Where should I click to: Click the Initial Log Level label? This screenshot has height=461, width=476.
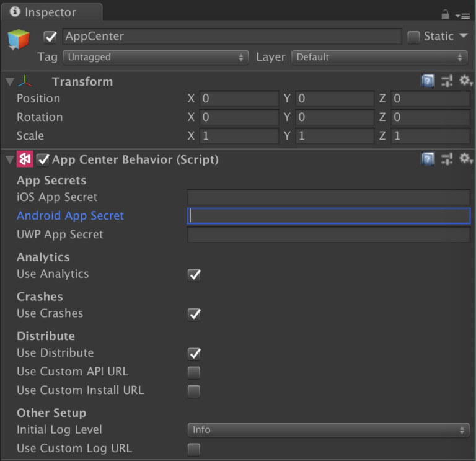[59, 430]
